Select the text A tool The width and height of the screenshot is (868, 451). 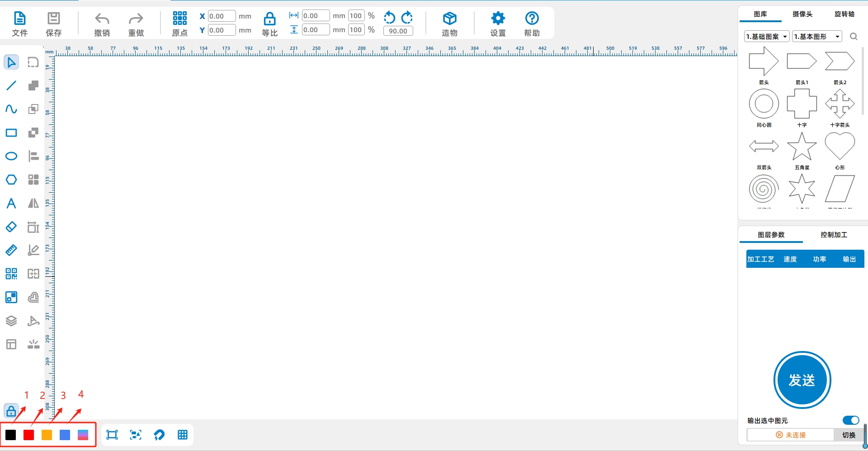coord(11,203)
